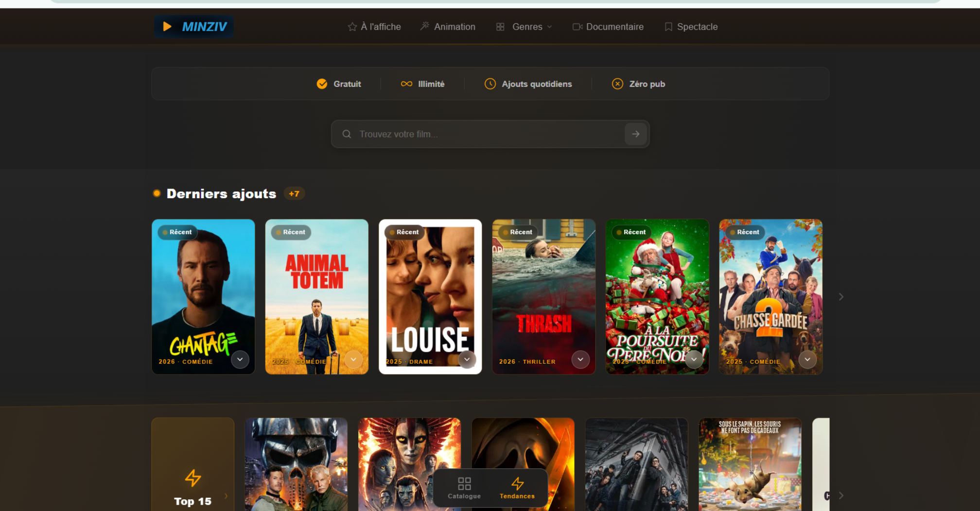This screenshot has width=980, height=511.
Task: Go to the Animation category
Action: pyautogui.click(x=448, y=27)
